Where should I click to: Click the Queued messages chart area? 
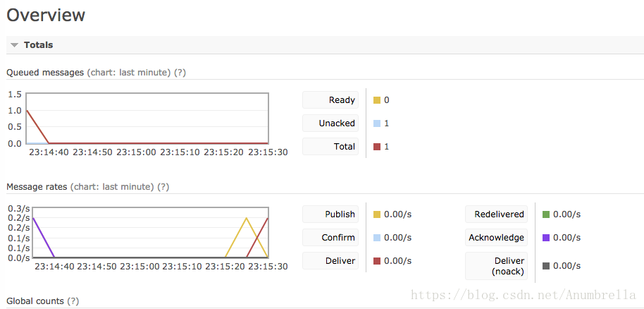pos(147,119)
